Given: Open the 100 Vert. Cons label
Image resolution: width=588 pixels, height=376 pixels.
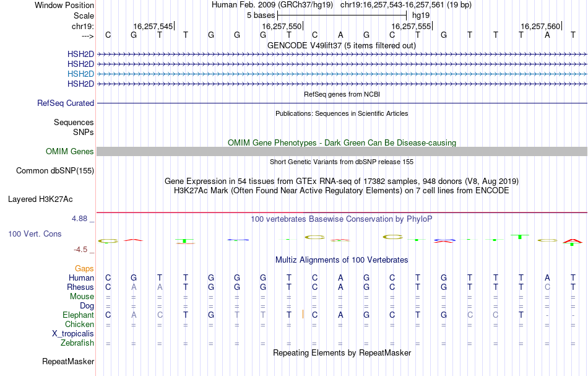Looking at the screenshot, I should pos(35,234).
